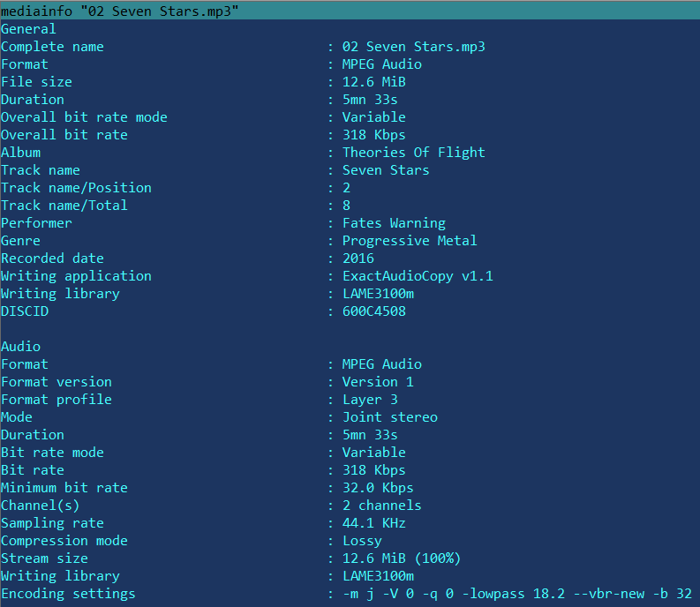Click the General section heading
The image size is (700, 607).
tap(28, 29)
